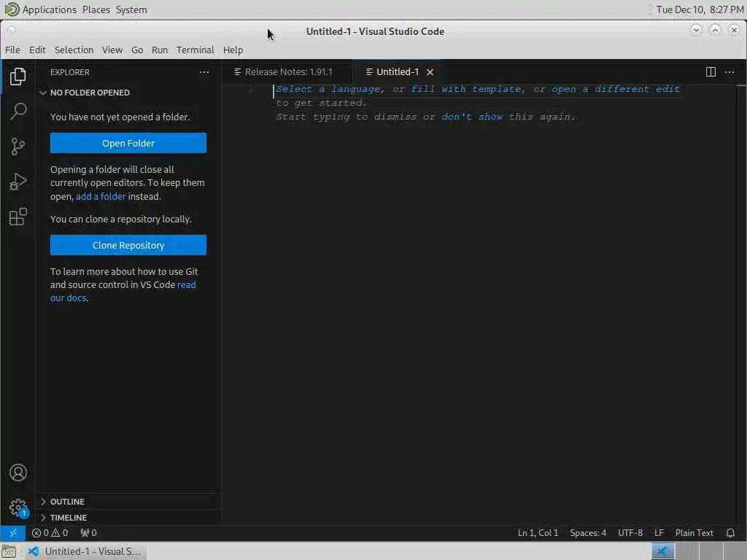Open the Run and Debug view icon
The width and height of the screenshot is (747, 560).
pos(18,182)
